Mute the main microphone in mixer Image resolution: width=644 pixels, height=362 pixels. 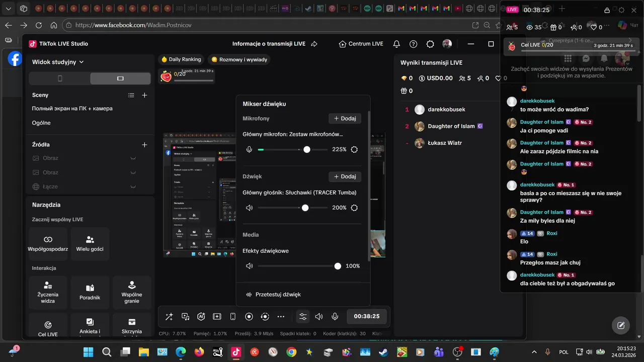tap(249, 149)
